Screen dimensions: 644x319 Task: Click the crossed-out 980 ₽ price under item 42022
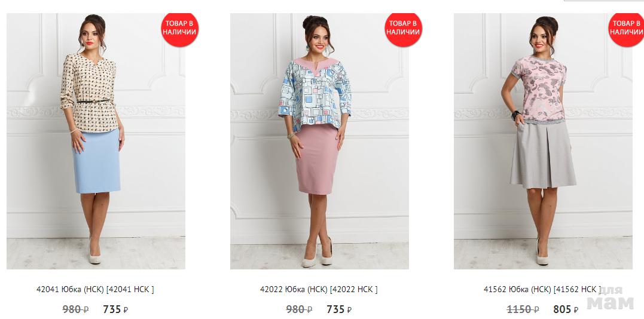tap(299, 309)
